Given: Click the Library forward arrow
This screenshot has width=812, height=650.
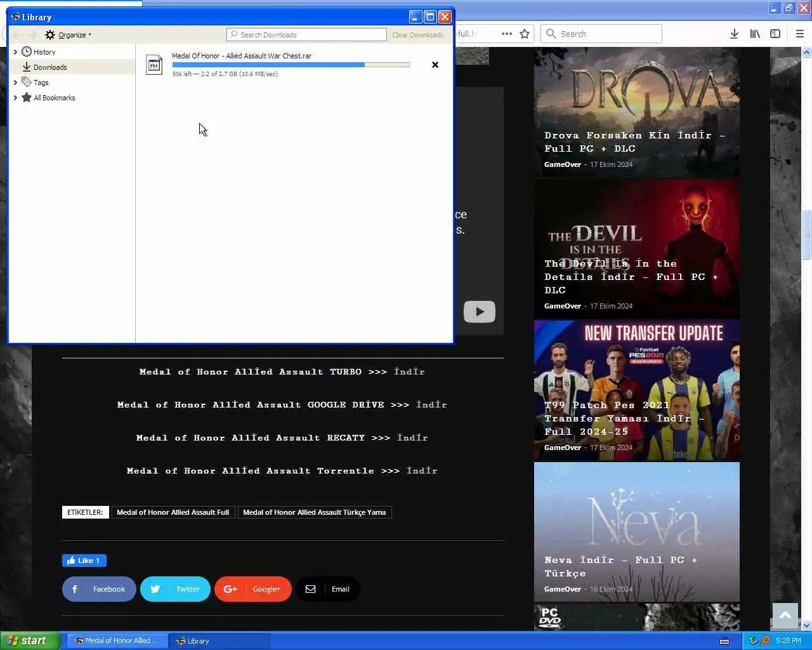Looking at the screenshot, I should (32, 35).
